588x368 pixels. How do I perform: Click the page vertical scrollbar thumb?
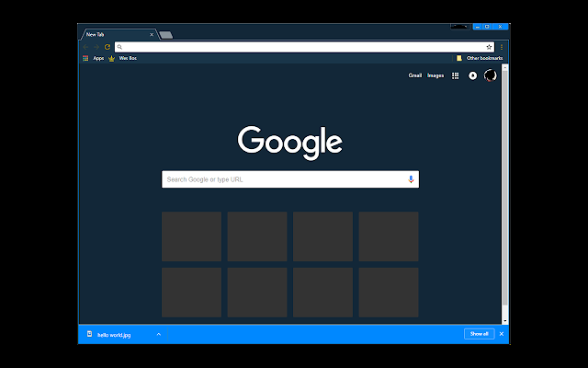tap(505, 188)
